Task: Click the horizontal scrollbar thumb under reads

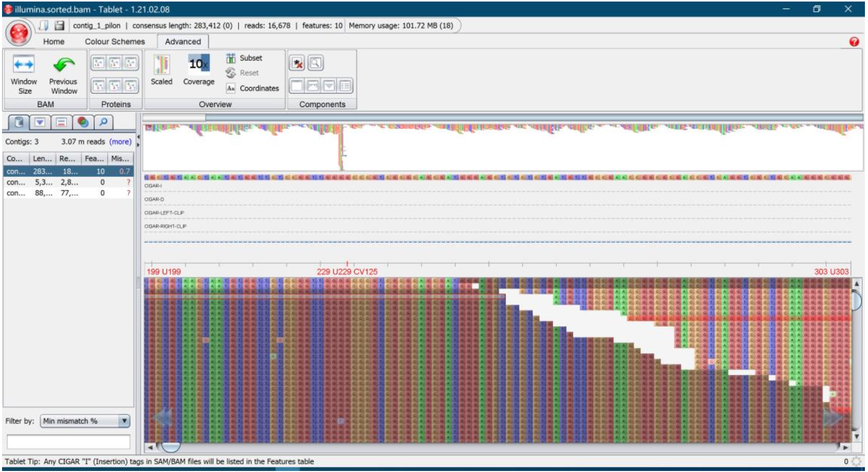Action: 171,447
